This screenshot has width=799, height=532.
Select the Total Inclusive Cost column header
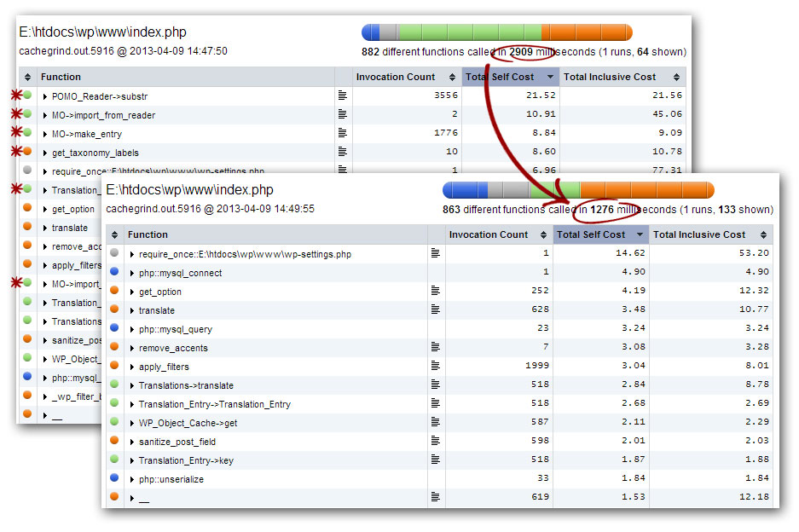click(x=699, y=234)
